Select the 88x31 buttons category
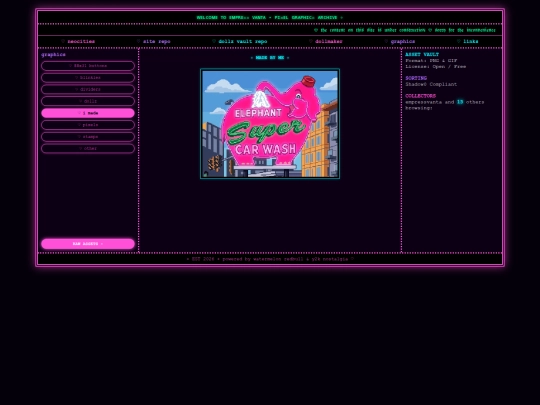 click(88, 66)
